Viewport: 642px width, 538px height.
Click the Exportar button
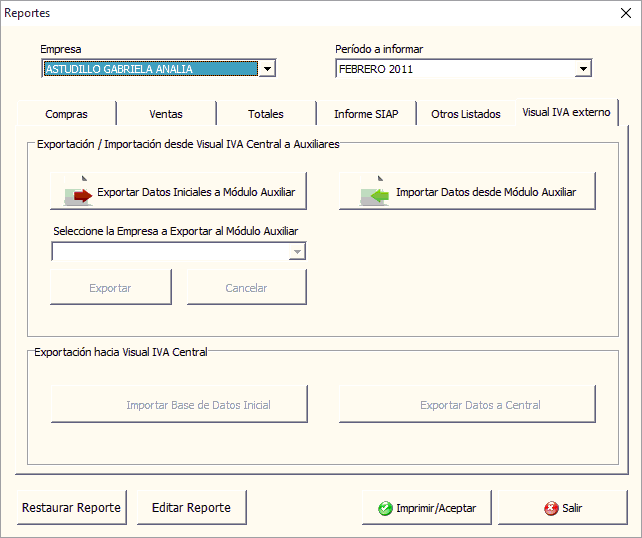point(110,288)
